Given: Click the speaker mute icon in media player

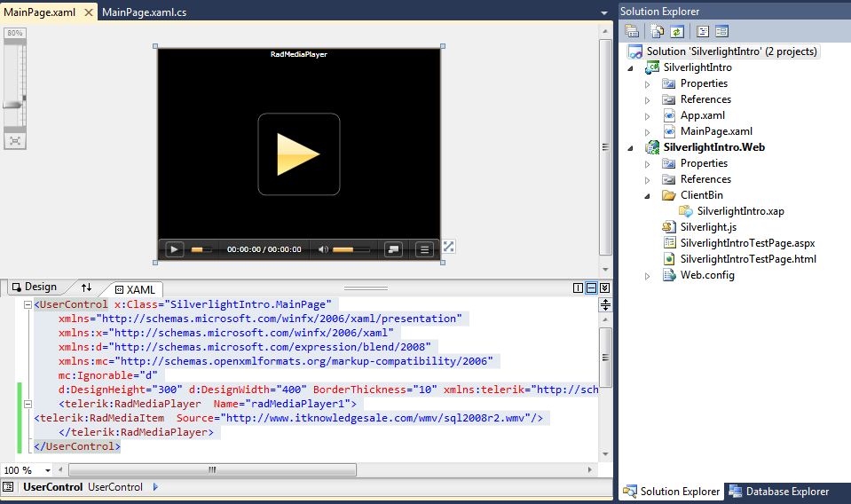Looking at the screenshot, I should tap(324, 249).
